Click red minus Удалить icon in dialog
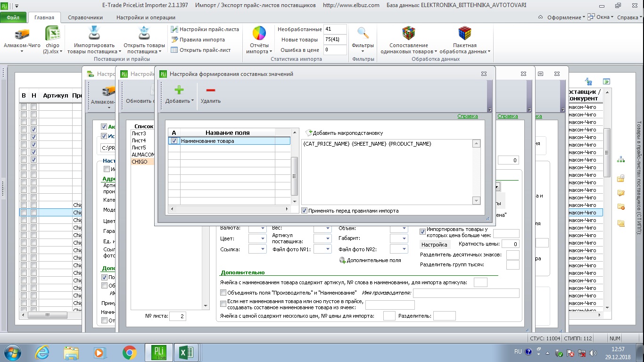 (x=210, y=90)
